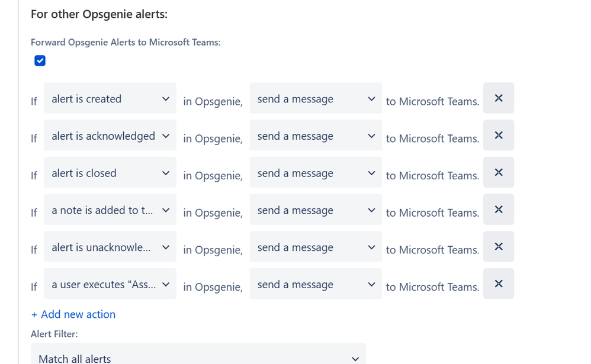
Task: Open the 'a note is added to t...' dropdown
Action: point(110,210)
